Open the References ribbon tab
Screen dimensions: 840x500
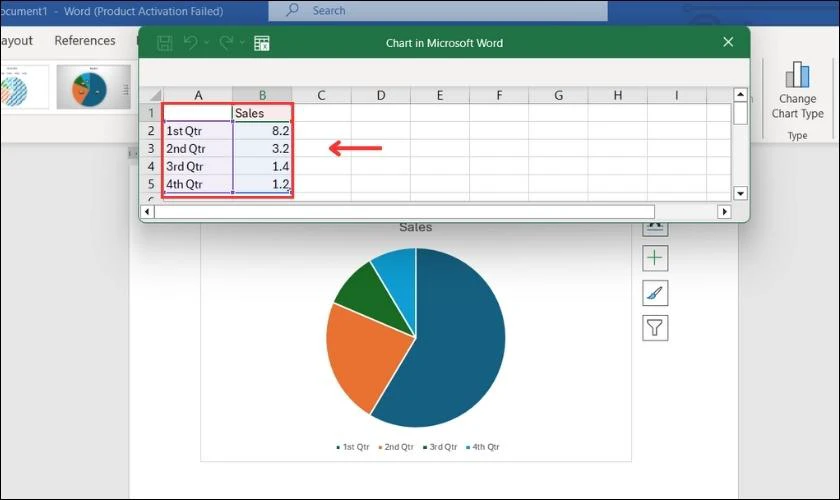tap(85, 41)
